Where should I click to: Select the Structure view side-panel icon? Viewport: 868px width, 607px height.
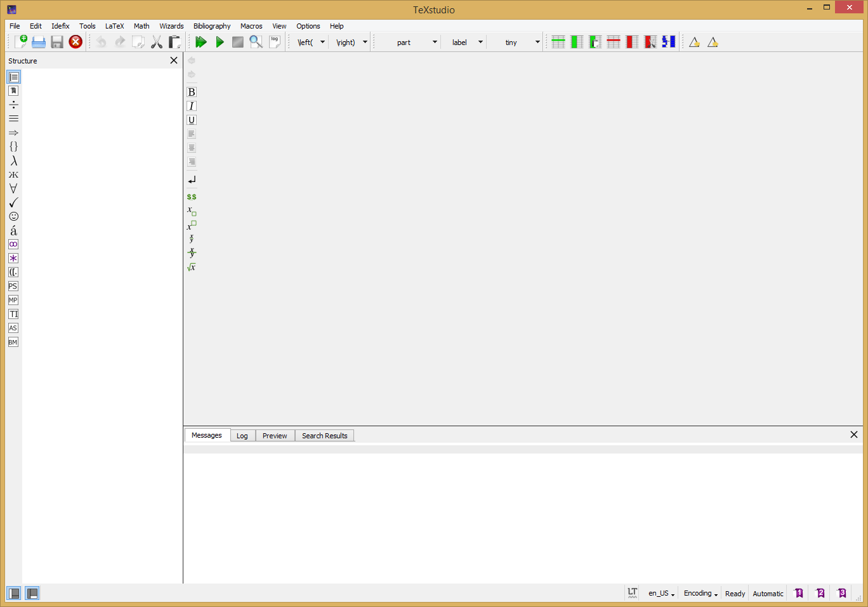click(13, 77)
